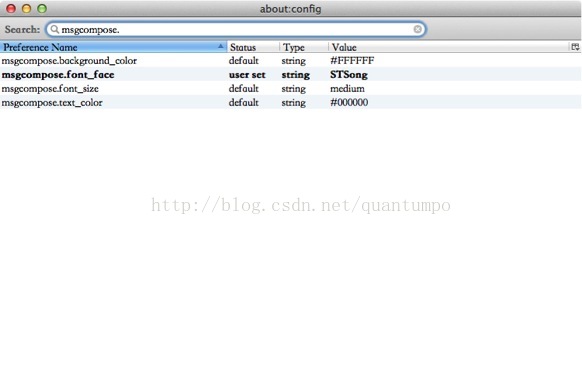
Task: Toggle the Preference Name sort arrow
Action: pos(220,46)
